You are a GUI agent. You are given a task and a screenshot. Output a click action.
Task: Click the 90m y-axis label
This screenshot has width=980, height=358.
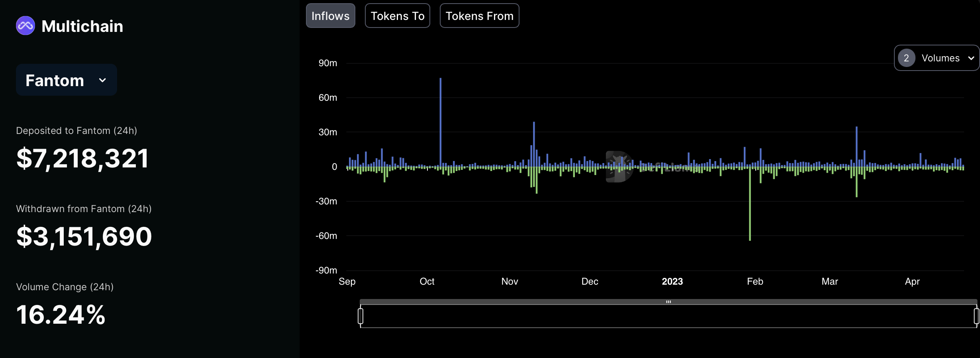click(x=328, y=63)
